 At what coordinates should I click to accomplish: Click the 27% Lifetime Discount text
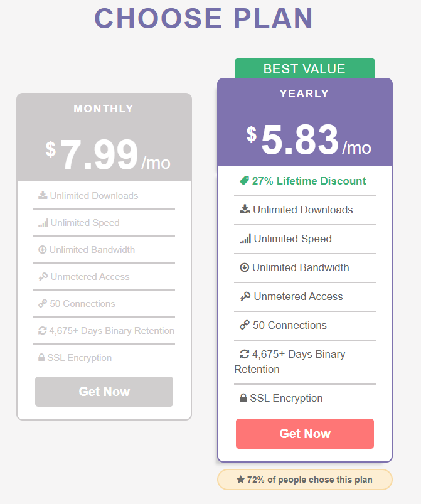tap(309, 181)
